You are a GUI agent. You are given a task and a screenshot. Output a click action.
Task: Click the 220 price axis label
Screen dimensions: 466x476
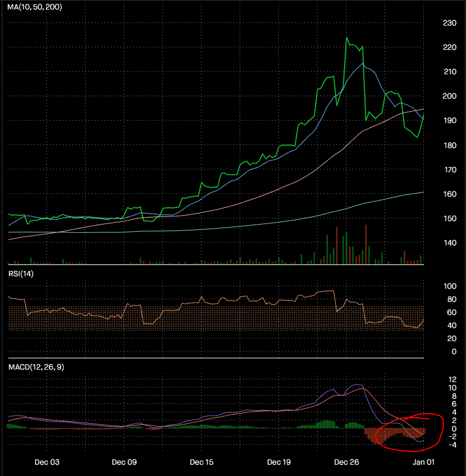pos(449,48)
